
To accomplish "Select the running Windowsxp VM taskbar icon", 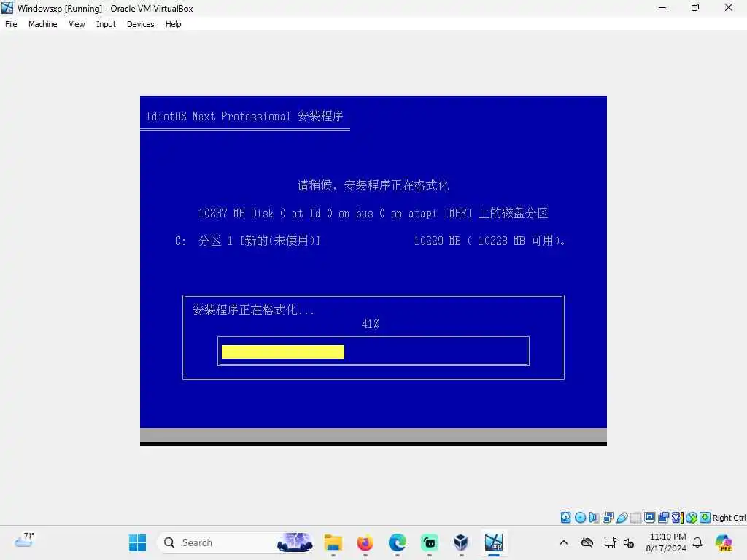I will pos(494,542).
